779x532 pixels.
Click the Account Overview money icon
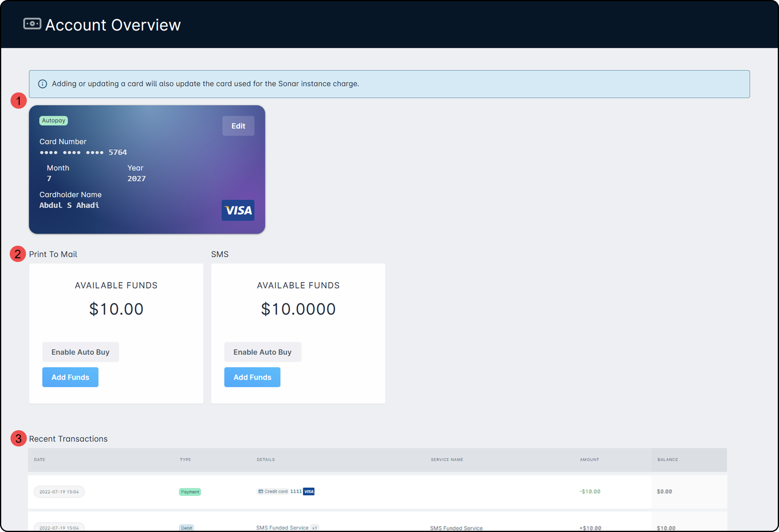[x=32, y=24]
